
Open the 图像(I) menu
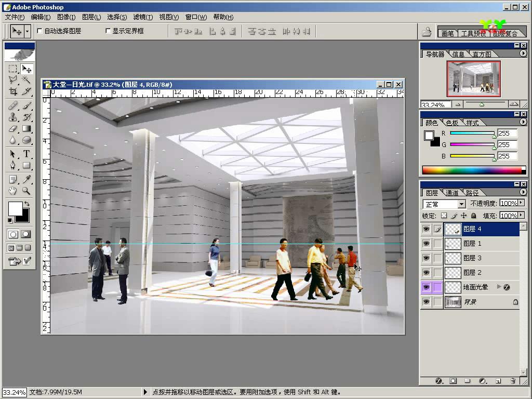click(x=66, y=17)
